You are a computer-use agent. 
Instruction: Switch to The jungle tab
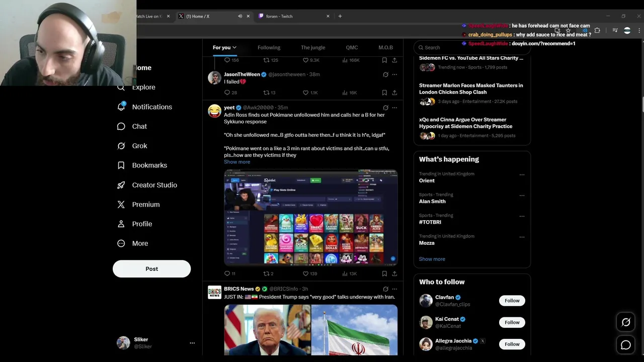pyautogui.click(x=313, y=47)
